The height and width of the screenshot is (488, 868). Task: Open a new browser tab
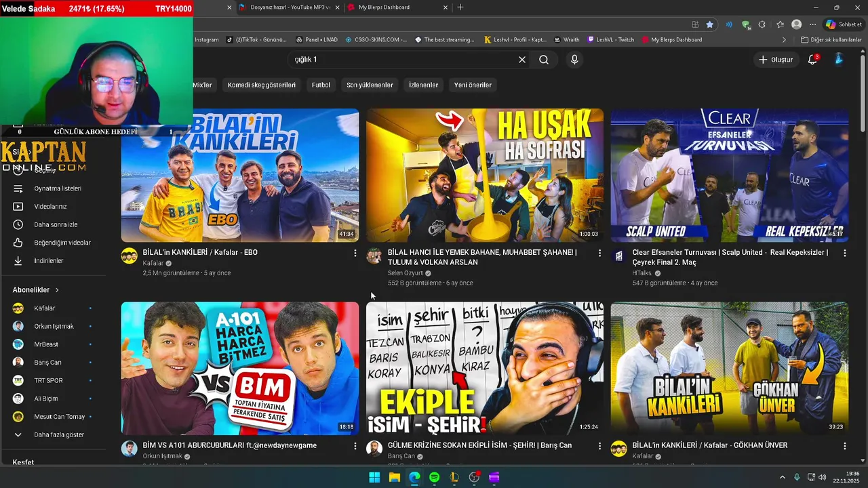pyautogui.click(x=460, y=7)
